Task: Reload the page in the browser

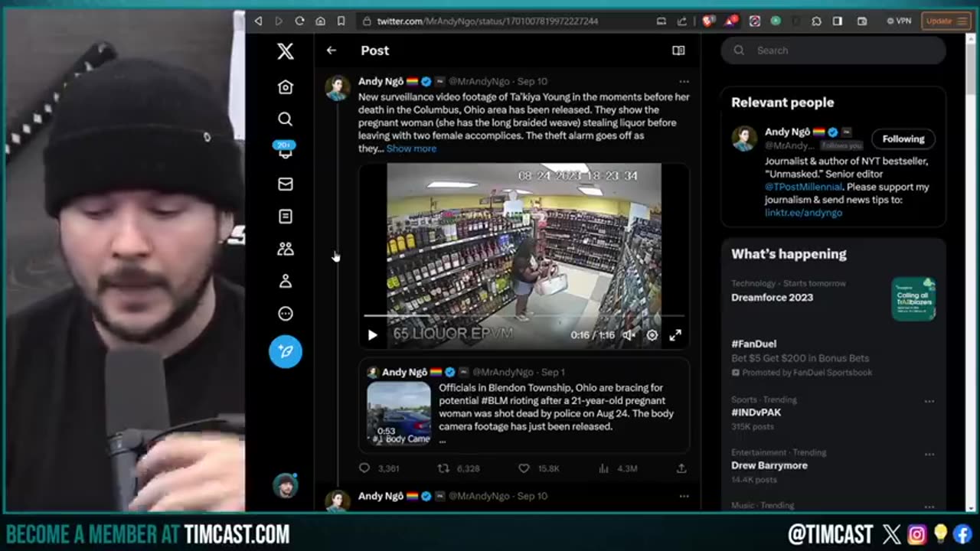Action: tap(299, 21)
